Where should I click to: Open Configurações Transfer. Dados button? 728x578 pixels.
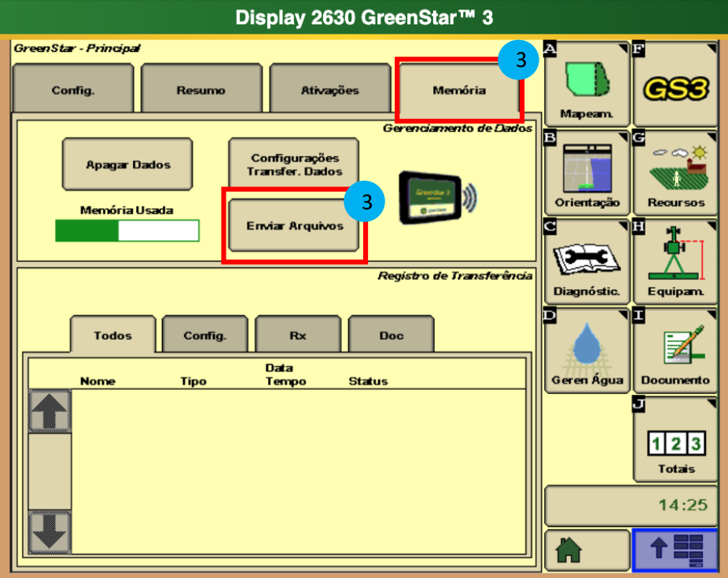click(x=293, y=164)
